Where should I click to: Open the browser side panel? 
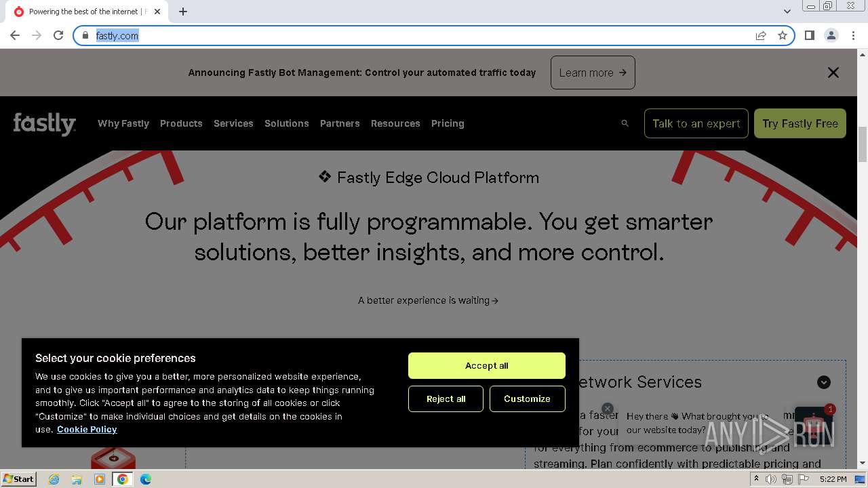click(810, 35)
